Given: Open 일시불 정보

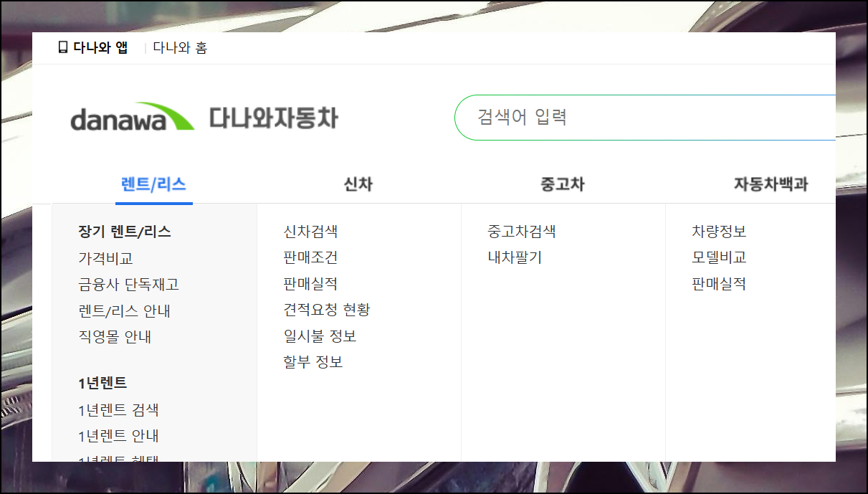Looking at the screenshot, I should tap(320, 336).
